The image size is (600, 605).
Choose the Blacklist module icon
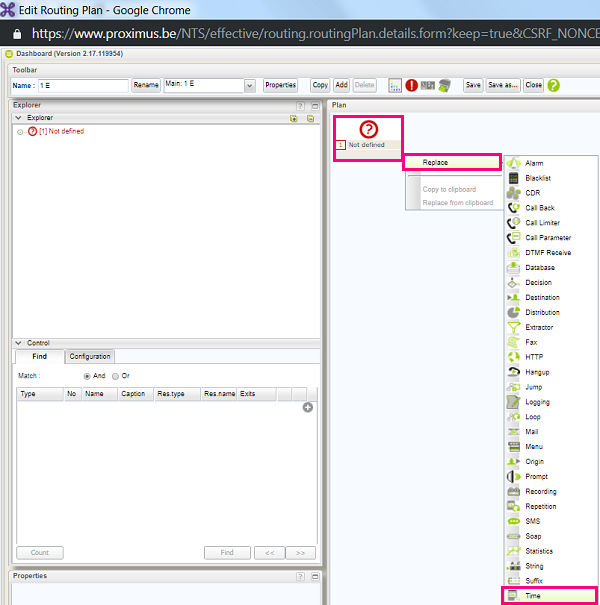[x=514, y=178]
